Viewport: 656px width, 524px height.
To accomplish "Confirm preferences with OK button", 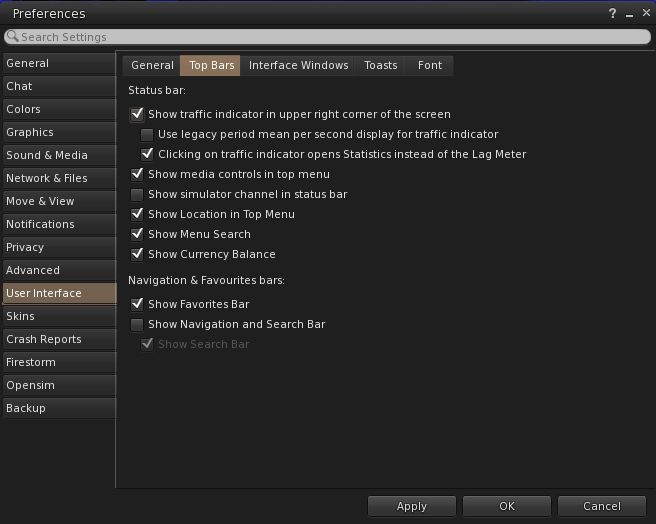I will click(507, 506).
